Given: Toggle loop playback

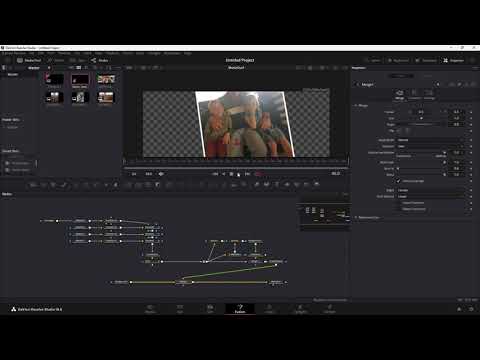Looking at the screenshot, I should [259, 174].
